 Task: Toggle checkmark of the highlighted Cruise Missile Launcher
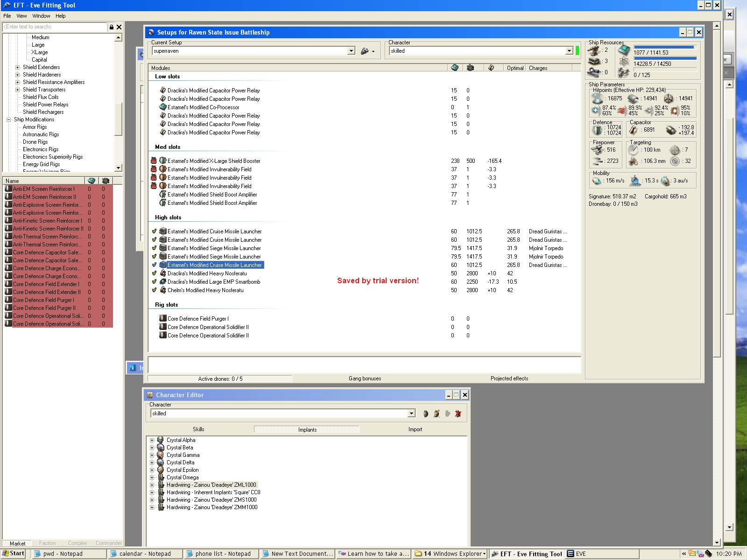pyautogui.click(x=154, y=265)
